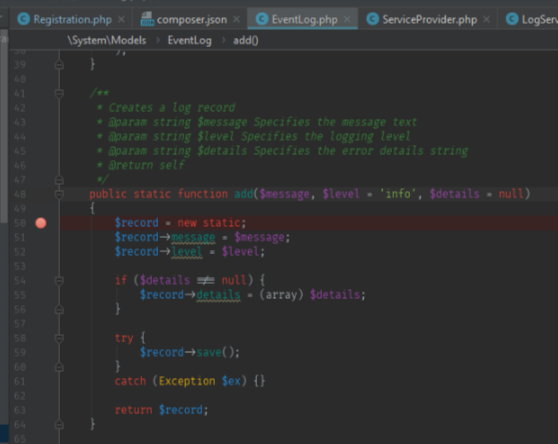Click the 'add' function name on line 48

point(244,194)
